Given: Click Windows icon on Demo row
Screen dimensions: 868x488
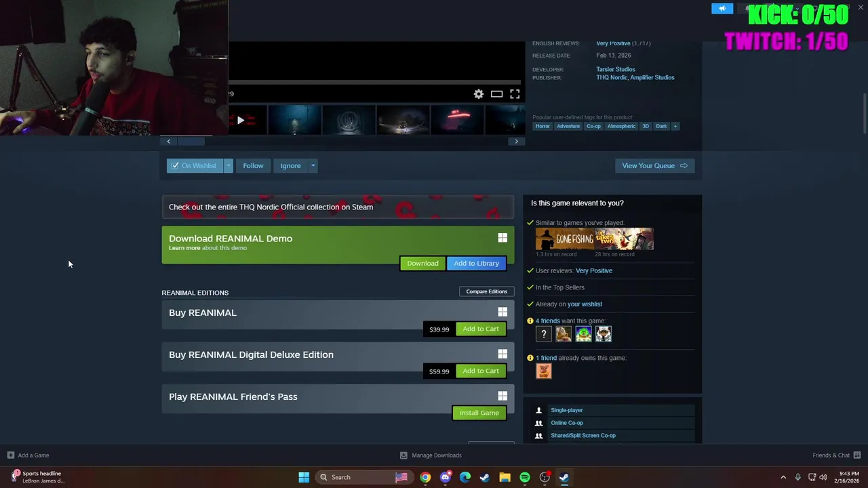Looking at the screenshot, I should click(x=502, y=238).
